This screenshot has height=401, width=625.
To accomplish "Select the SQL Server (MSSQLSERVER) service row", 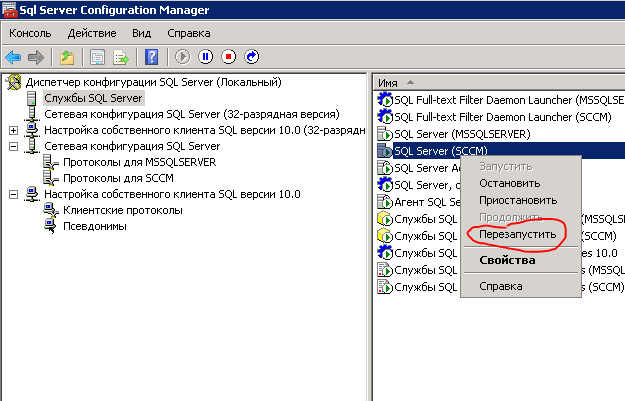I will 462,133.
